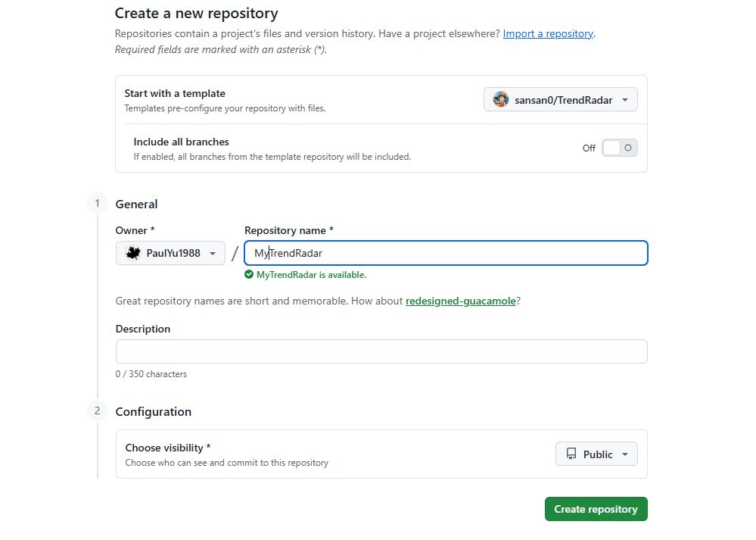The height and width of the screenshot is (540, 756).
Task: Expand the sansan0/TrendRadar template dropdown arrow
Action: (x=625, y=100)
